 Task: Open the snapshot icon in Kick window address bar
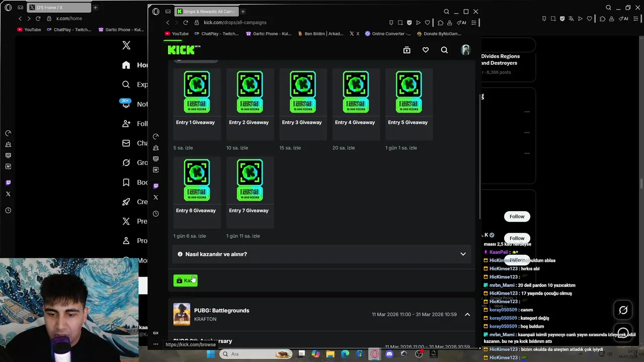400,23
